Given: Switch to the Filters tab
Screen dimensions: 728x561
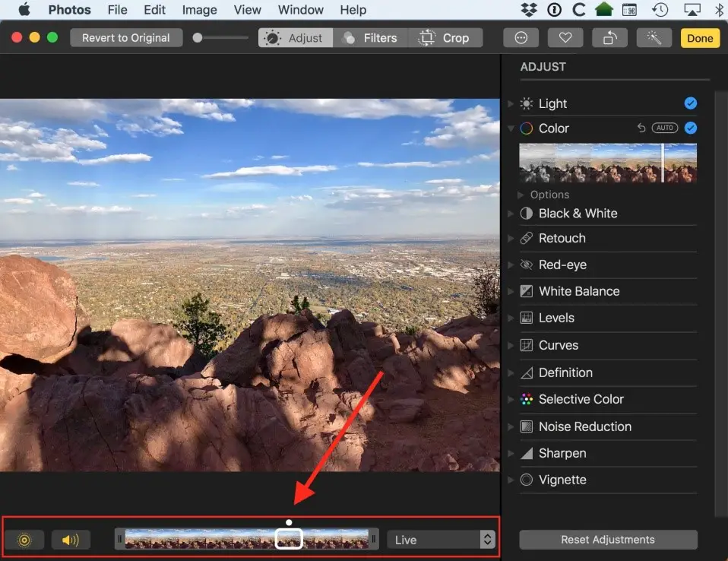Looking at the screenshot, I should pos(370,38).
